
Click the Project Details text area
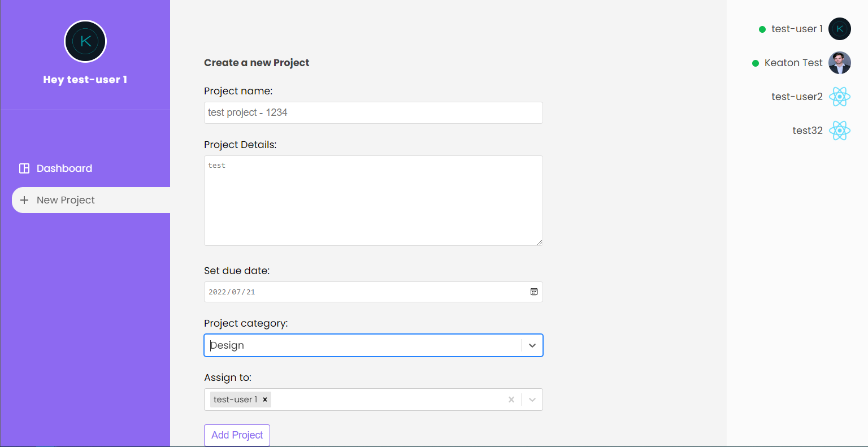tap(373, 201)
